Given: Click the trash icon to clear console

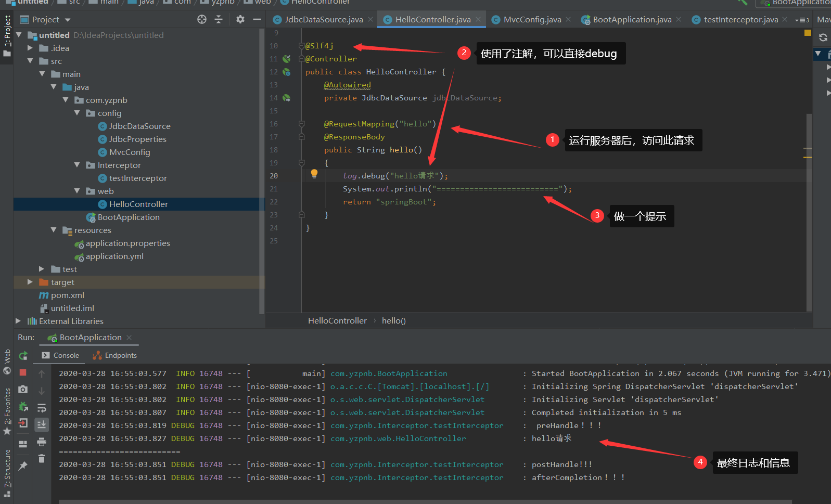Looking at the screenshot, I should (x=42, y=459).
